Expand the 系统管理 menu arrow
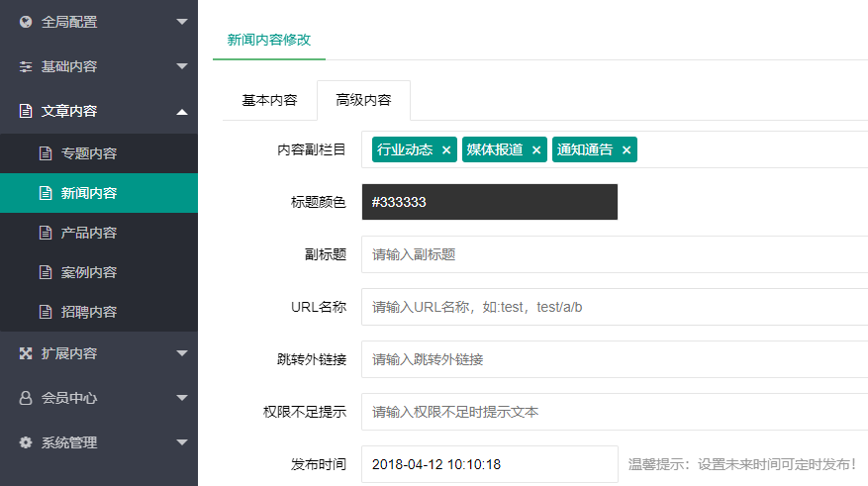This screenshot has height=486, width=868. 181,442
